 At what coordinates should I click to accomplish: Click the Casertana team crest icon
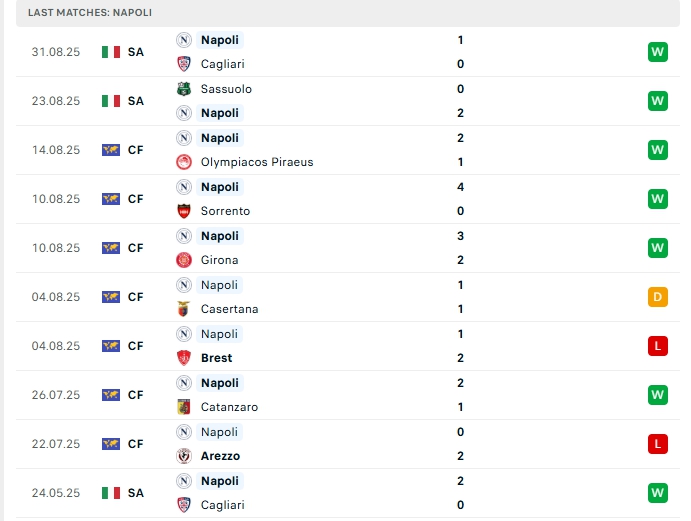point(184,309)
